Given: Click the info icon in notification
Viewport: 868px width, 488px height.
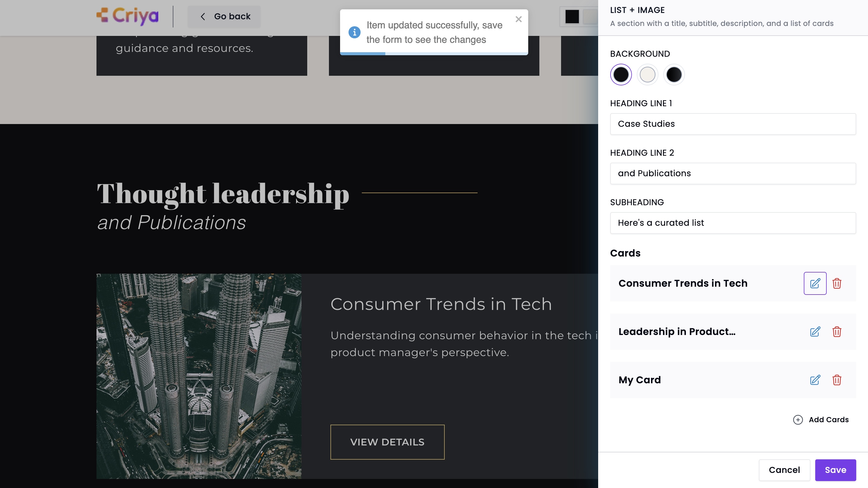Looking at the screenshot, I should coord(354,32).
